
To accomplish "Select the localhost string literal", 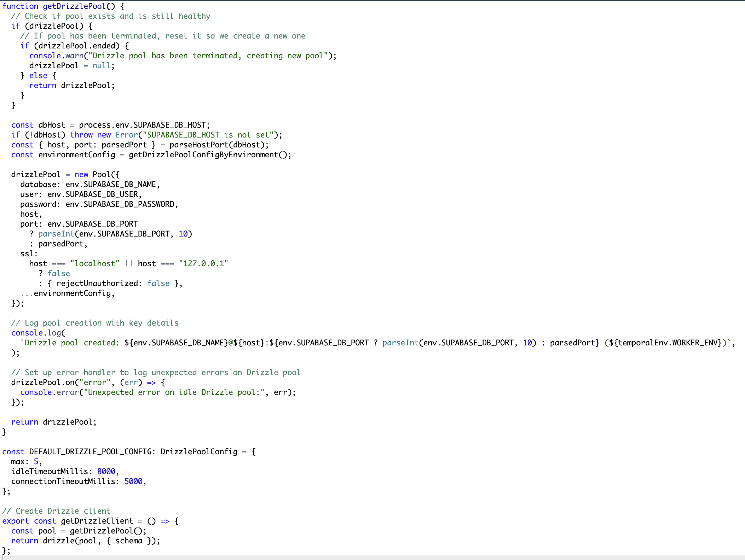I will coord(94,263).
